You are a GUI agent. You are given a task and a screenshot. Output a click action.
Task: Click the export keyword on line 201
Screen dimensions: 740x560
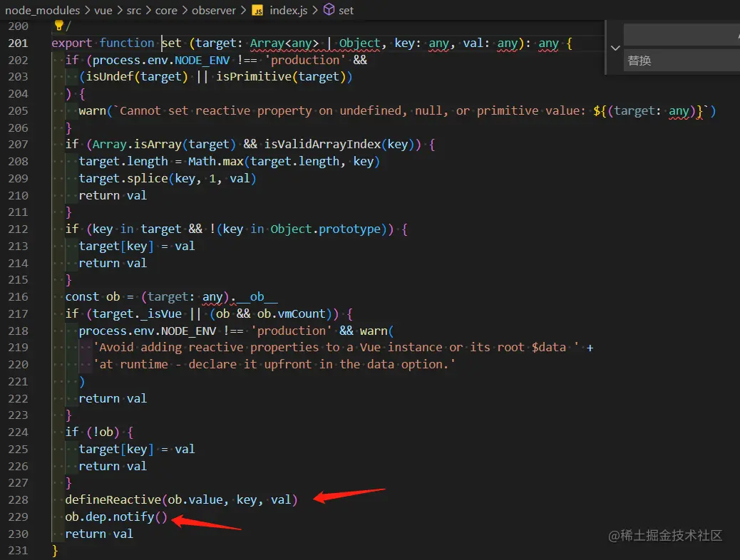72,43
